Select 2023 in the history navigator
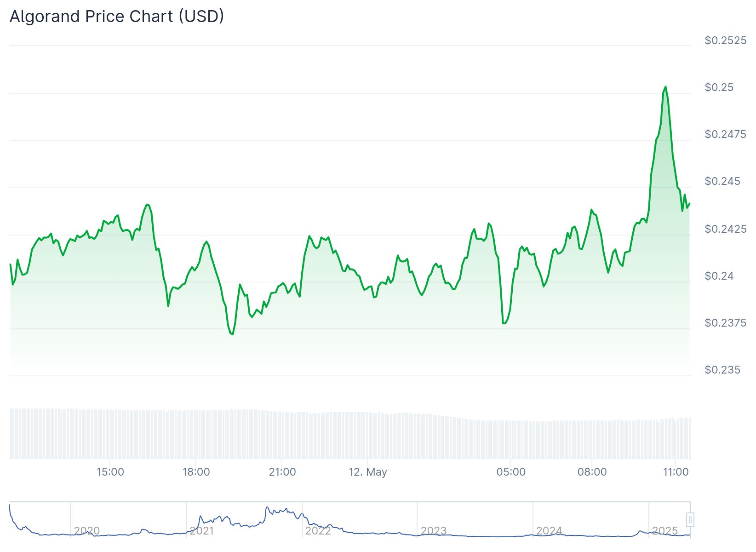Image resolution: width=756 pixels, height=552 pixels. tap(434, 531)
